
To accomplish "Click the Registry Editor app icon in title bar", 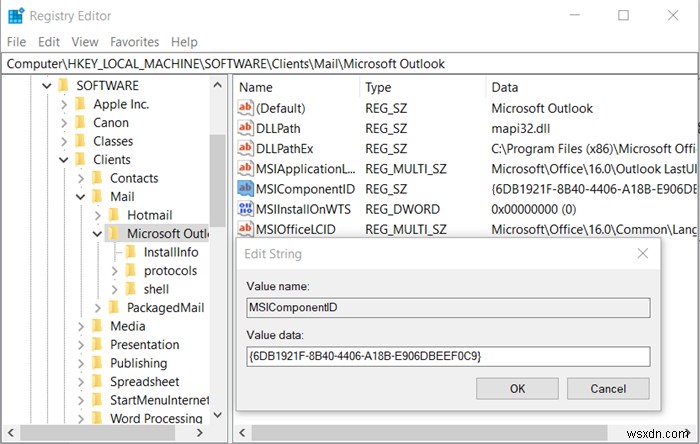I will click(16, 15).
